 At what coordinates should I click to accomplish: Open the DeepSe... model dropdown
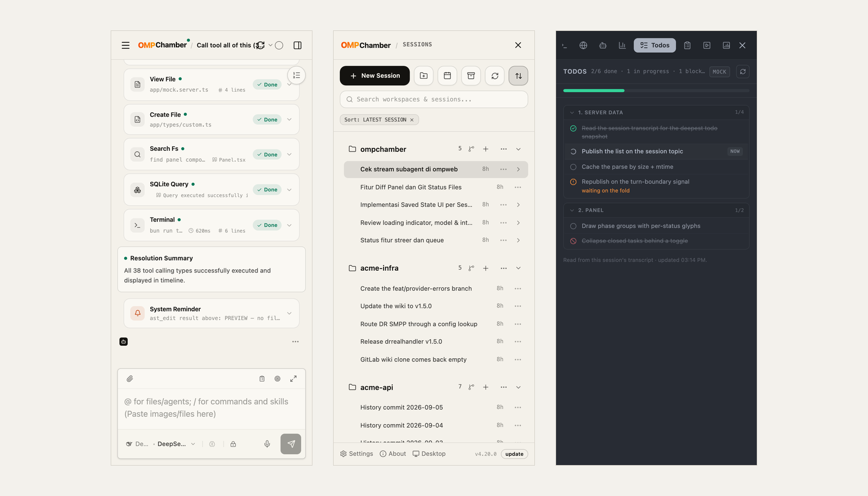[176, 444]
